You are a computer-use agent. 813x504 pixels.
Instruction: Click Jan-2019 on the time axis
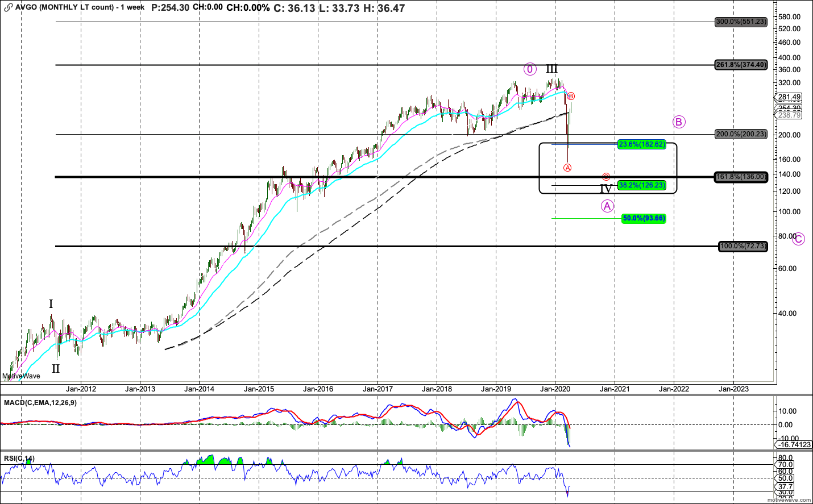(x=496, y=389)
